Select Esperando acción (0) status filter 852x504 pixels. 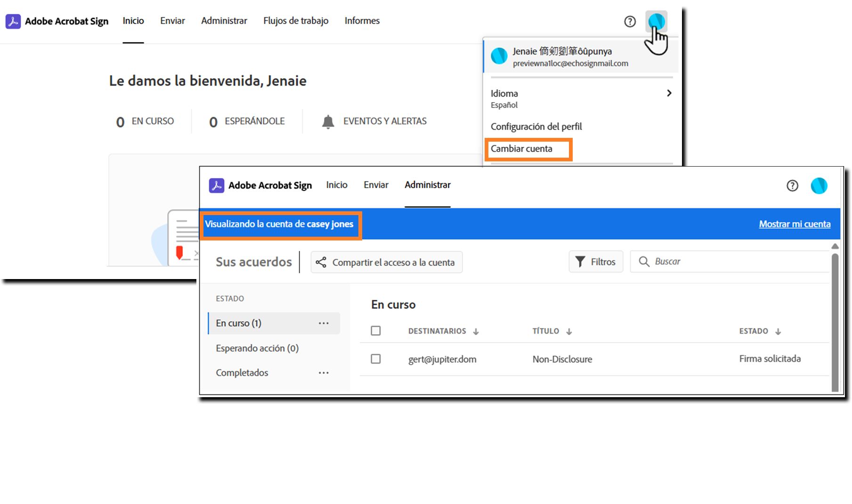click(x=257, y=348)
